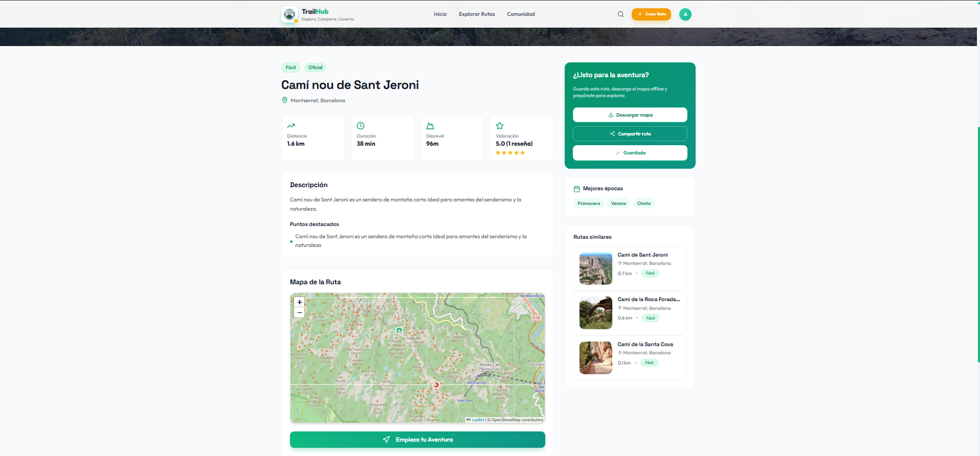Screen dimensions: 980x456
Task: Click the Oficial tag
Action: click(x=315, y=67)
